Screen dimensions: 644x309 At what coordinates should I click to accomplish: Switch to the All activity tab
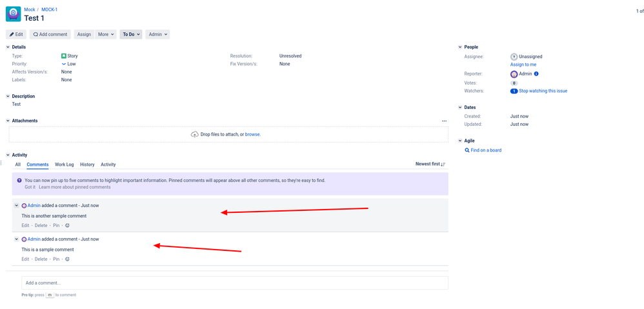[x=17, y=164]
